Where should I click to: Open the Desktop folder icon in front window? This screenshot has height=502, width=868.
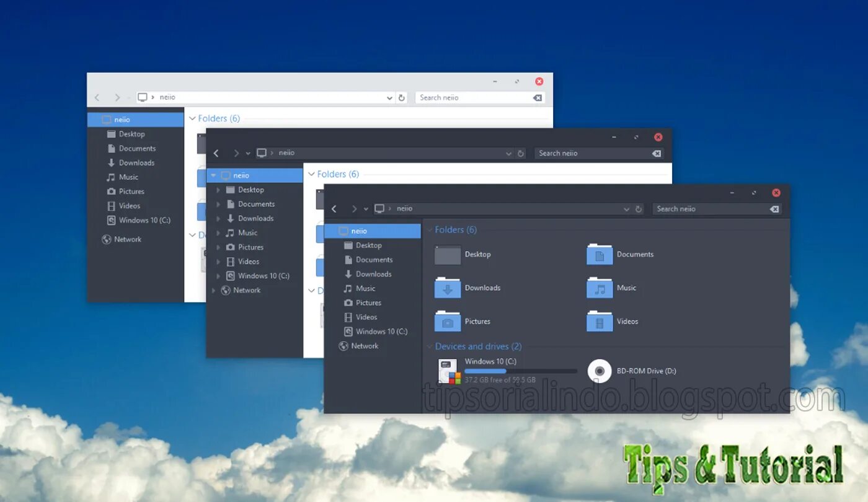(448, 255)
